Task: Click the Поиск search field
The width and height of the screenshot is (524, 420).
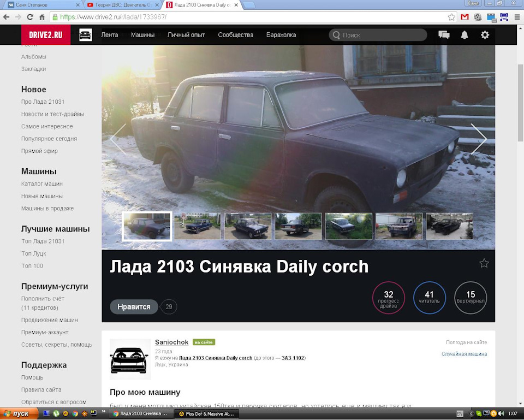Action: coord(378,35)
